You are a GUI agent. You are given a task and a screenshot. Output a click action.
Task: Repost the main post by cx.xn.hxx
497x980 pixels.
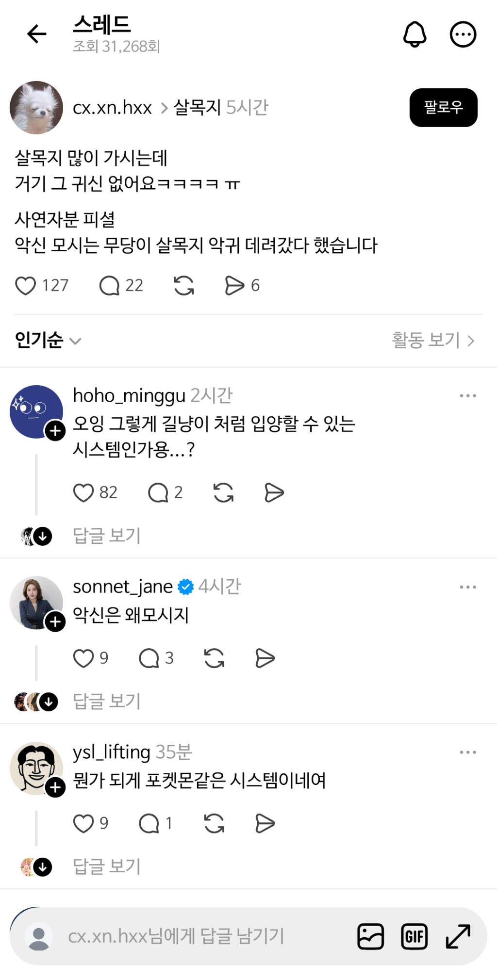pyautogui.click(x=184, y=286)
